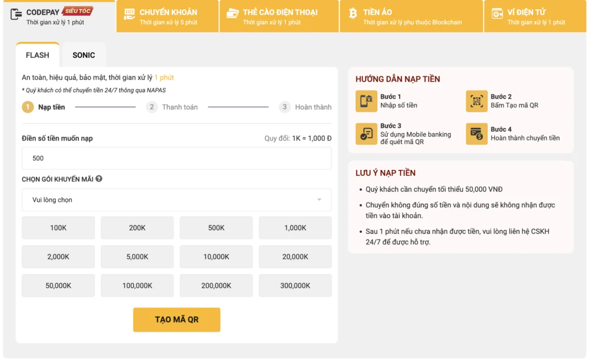
Task: Choose the 10,000K amount button
Action: (x=216, y=257)
